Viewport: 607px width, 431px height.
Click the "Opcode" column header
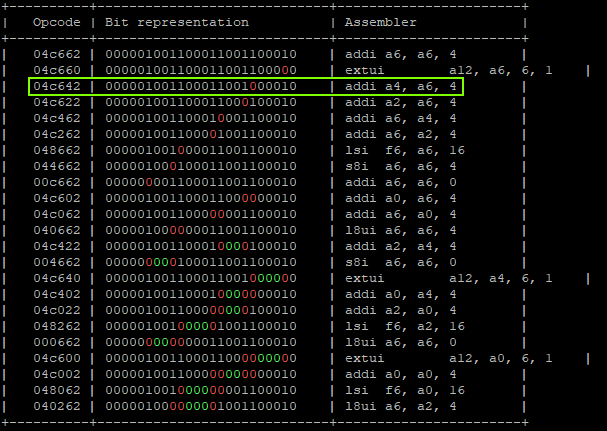(56, 22)
